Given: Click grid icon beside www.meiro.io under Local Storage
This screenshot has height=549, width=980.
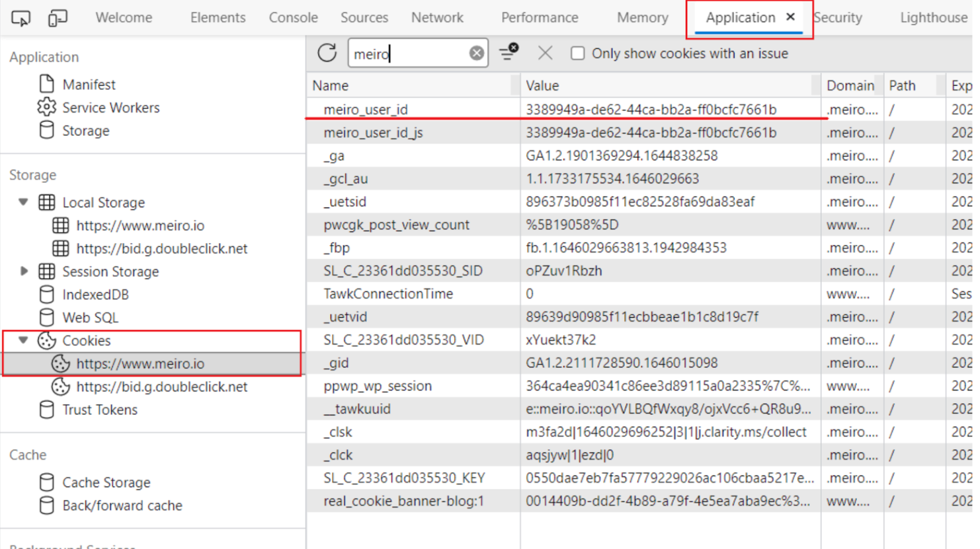Looking at the screenshot, I should (x=61, y=225).
